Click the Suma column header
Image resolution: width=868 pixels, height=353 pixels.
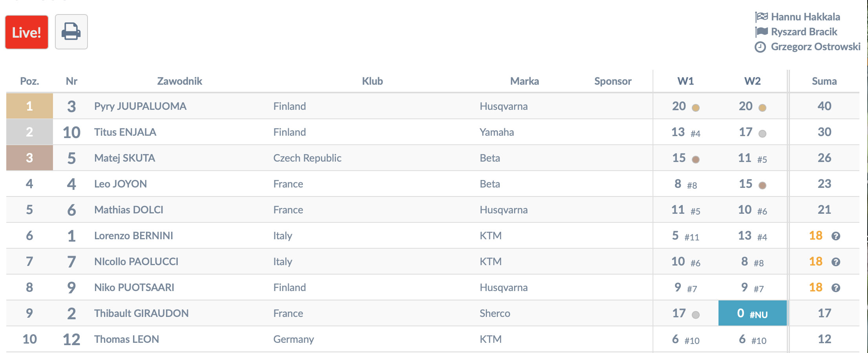coord(824,81)
